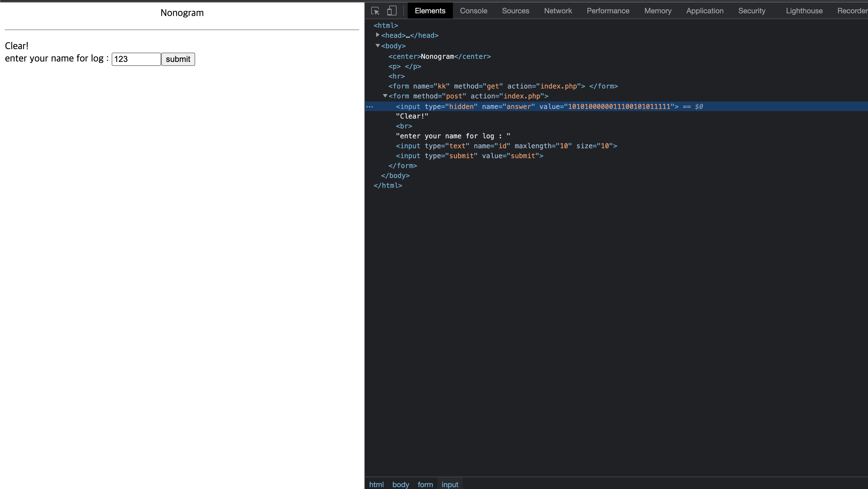Activate the inspect element picker icon
Screen dimensions: 868x489
375,11
